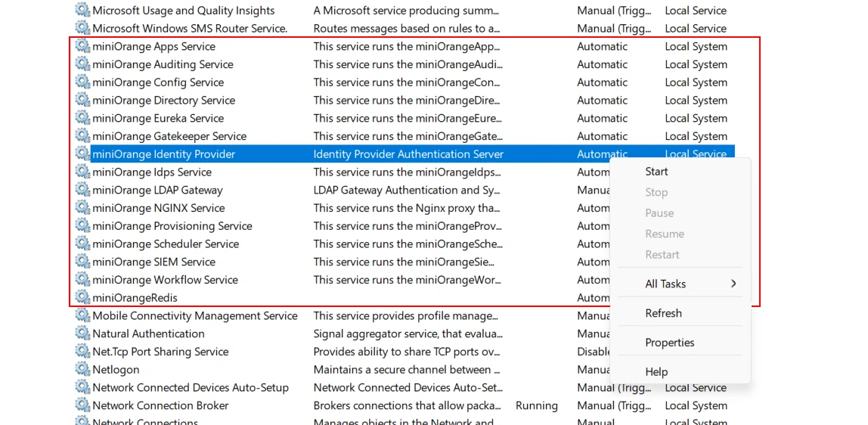Viewport: 868px width, 425px height.
Task: Select the miniOrange LDAP Gateway name
Action: 157,190
